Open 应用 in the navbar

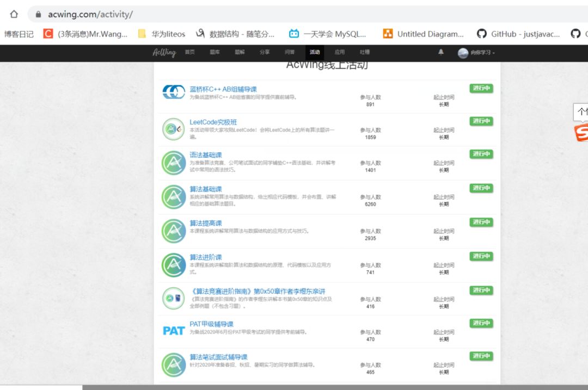coord(340,52)
